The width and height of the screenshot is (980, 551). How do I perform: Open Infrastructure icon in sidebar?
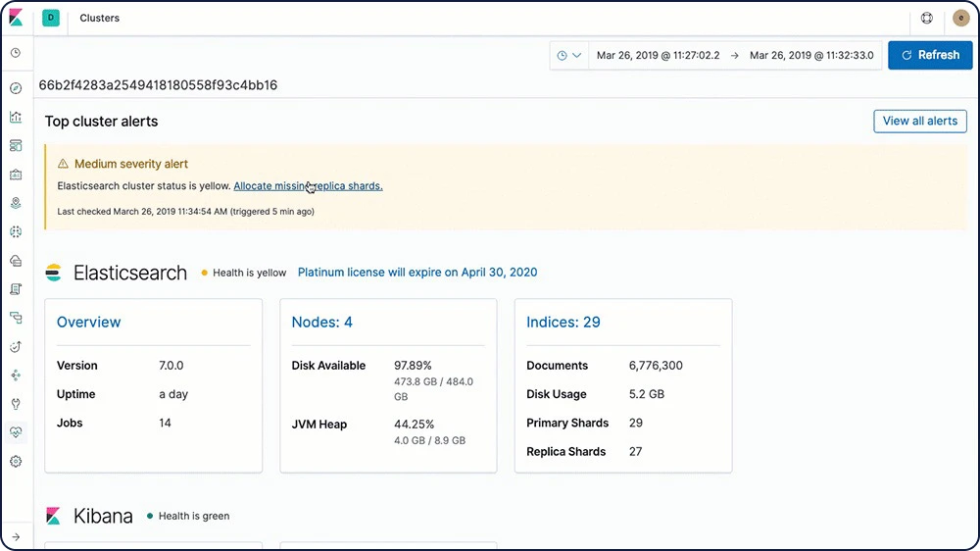click(16, 261)
